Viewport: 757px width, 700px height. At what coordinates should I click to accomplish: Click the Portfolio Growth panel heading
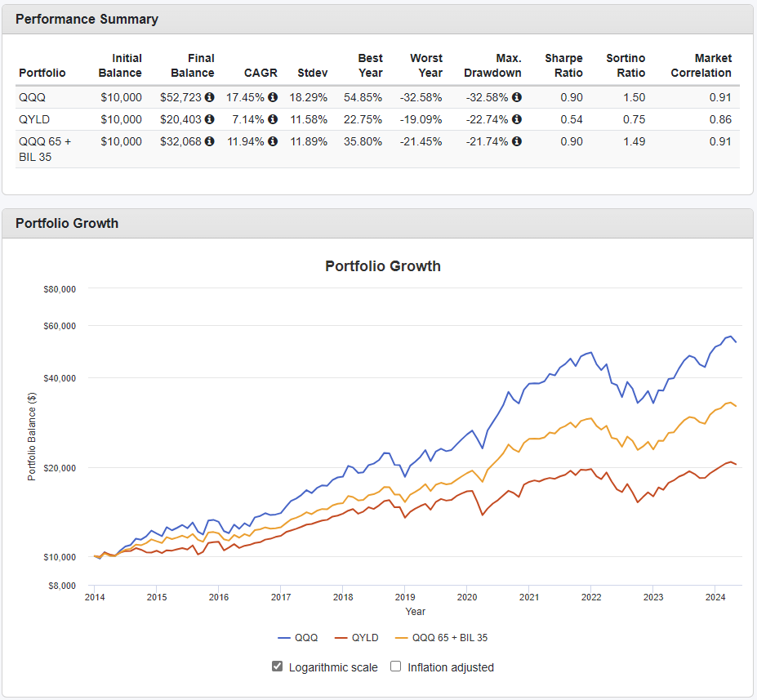point(67,223)
